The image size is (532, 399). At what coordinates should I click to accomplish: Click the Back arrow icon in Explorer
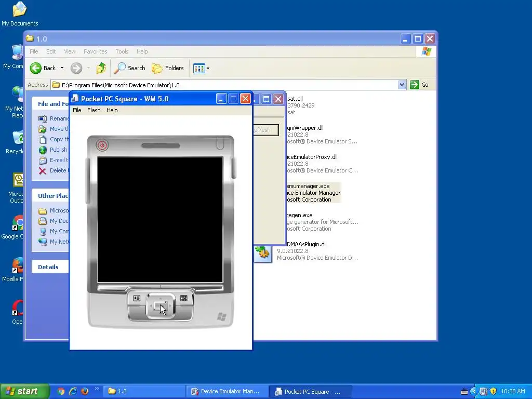pos(36,68)
